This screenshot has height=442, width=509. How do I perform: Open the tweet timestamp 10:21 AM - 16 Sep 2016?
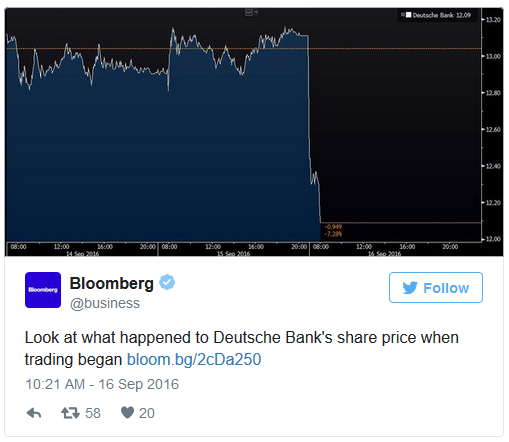[x=102, y=384]
